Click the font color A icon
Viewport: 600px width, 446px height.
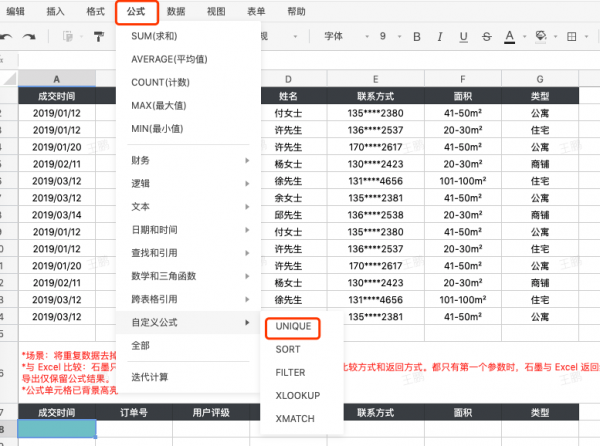[509, 37]
